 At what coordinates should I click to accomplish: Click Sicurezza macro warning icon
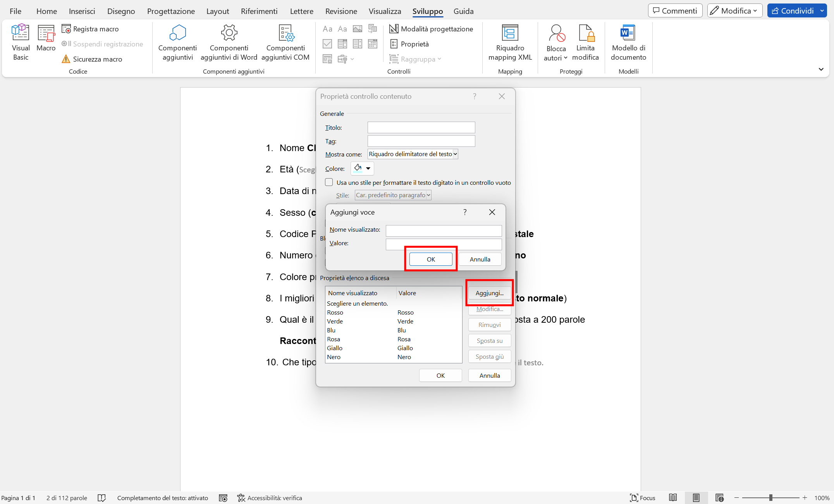[66, 59]
